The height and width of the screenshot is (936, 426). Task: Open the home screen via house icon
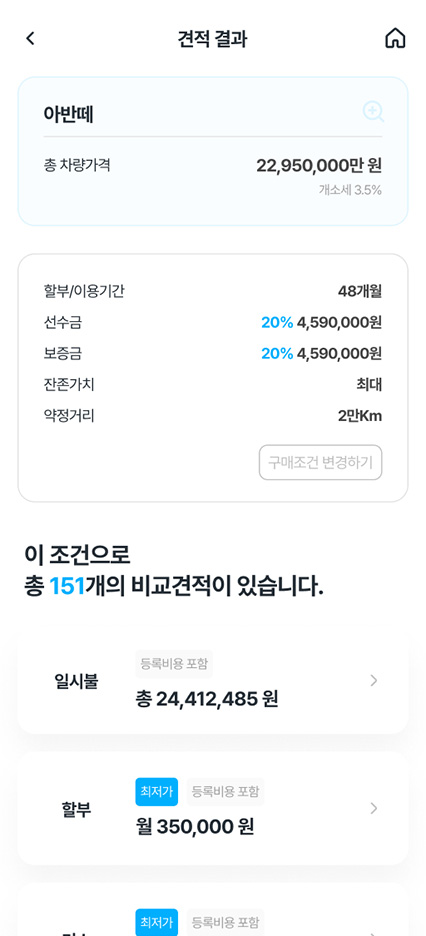pyautogui.click(x=395, y=38)
